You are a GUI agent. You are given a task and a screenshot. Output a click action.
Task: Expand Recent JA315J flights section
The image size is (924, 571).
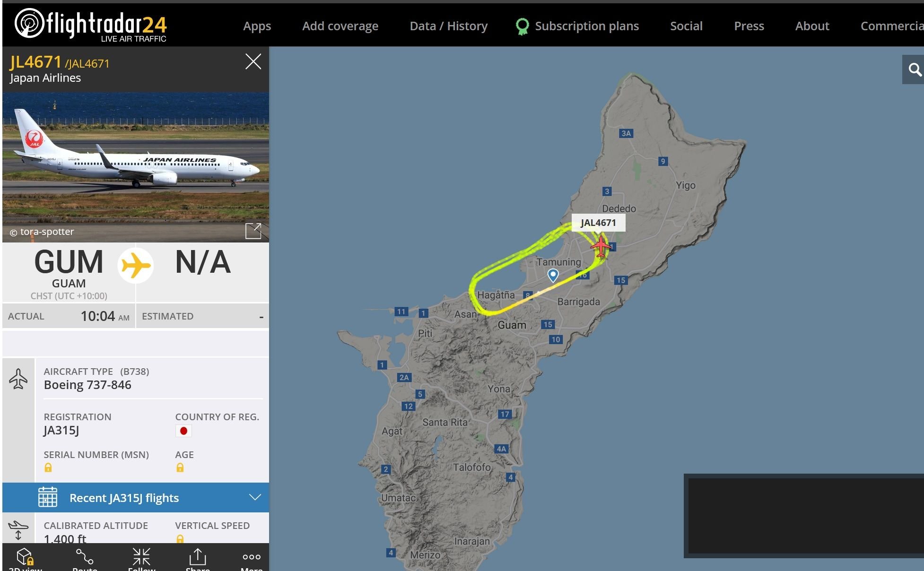tap(136, 497)
